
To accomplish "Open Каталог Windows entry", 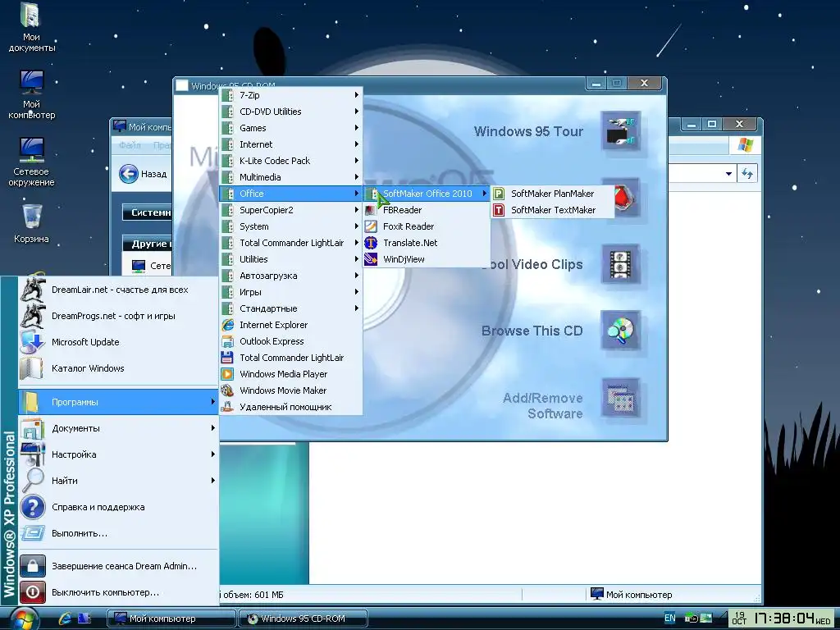I will (118, 368).
